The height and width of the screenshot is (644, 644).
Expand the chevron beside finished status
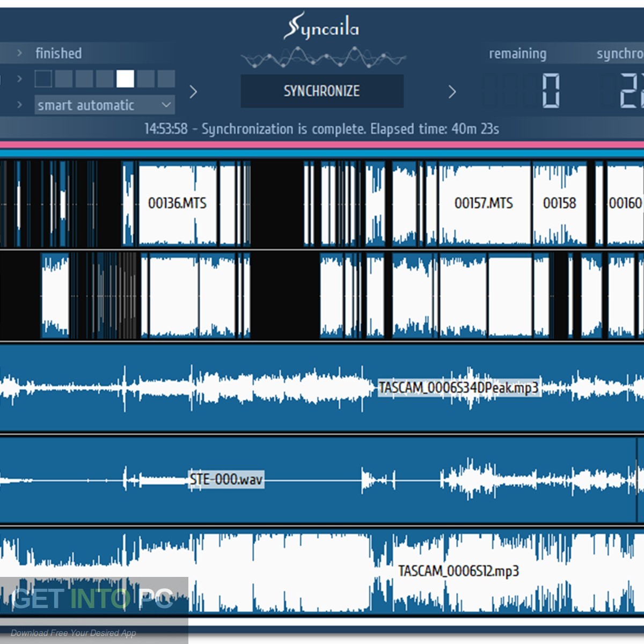(x=20, y=53)
